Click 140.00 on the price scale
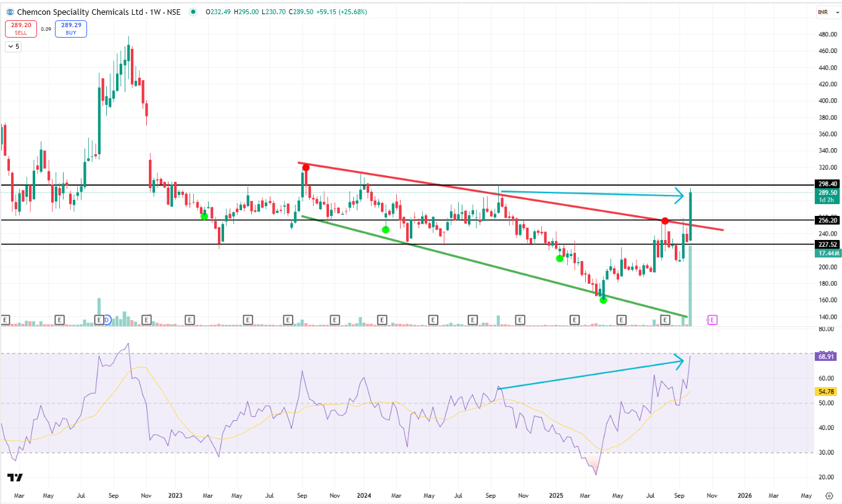 point(827,318)
